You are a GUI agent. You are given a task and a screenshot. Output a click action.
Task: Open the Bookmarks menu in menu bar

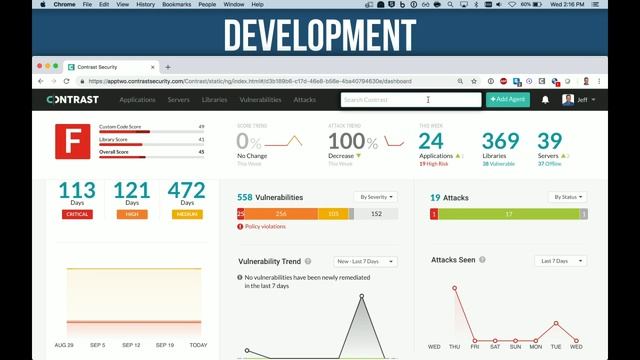pyautogui.click(x=176, y=4)
